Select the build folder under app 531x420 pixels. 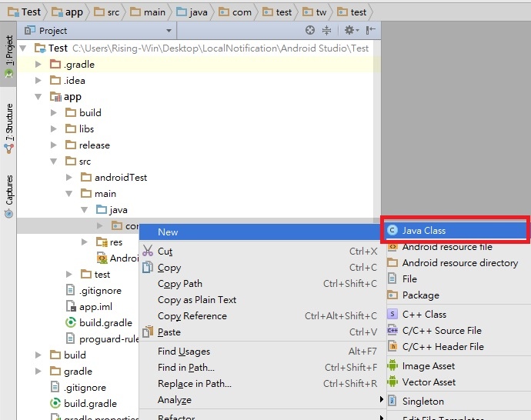click(83, 113)
